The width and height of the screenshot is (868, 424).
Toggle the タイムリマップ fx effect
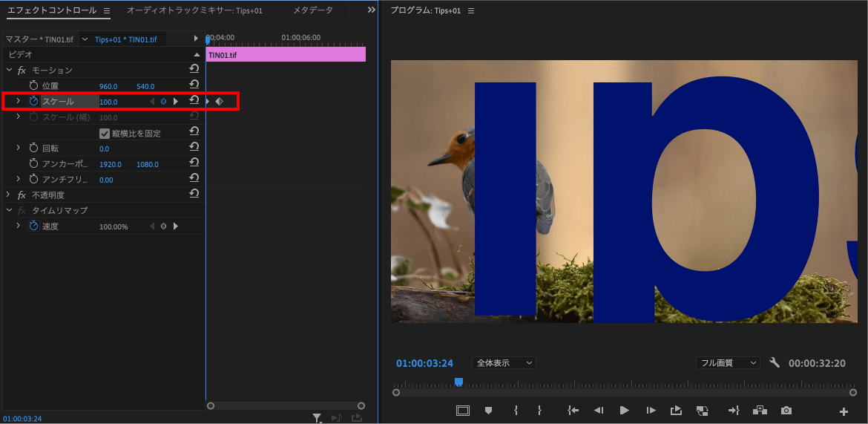click(x=22, y=211)
